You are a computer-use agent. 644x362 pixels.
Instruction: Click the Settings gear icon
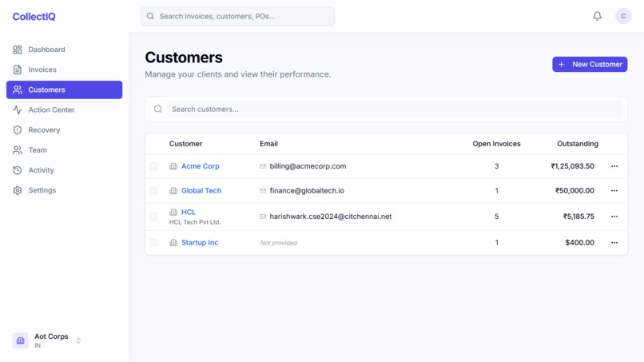(x=18, y=190)
